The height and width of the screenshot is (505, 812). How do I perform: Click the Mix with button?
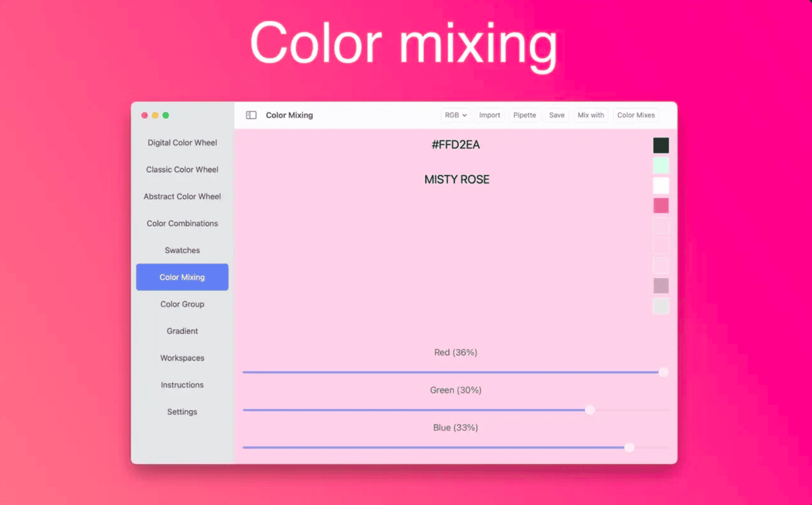tap(590, 115)
